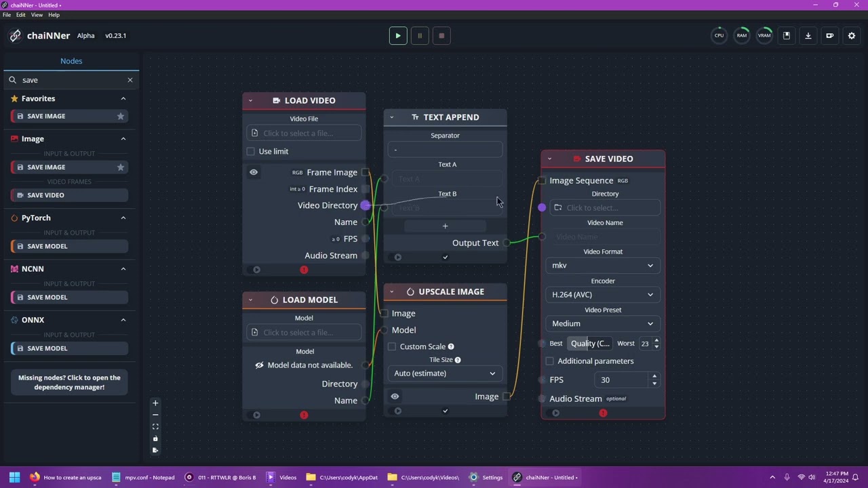
Task: Zoom out on the canvas
Action: 155,415
